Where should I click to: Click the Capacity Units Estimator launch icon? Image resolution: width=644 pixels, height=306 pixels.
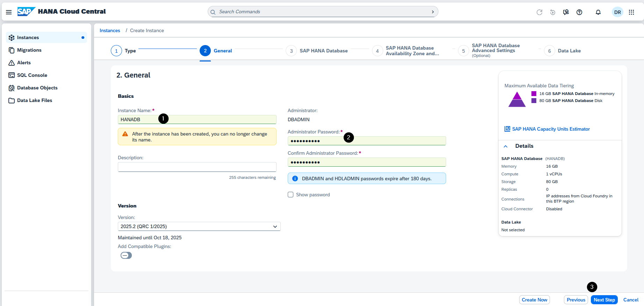[507, 129]
